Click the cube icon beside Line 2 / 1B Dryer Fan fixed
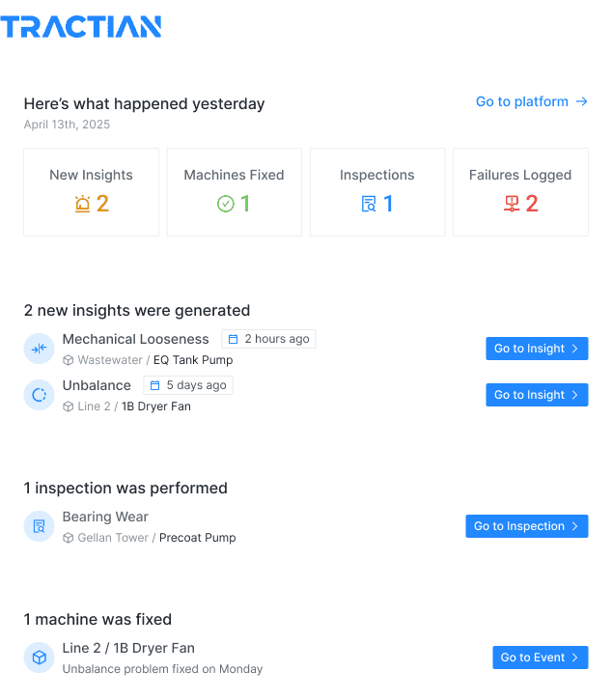Screen dimensions: 612x700 [40, 658]
